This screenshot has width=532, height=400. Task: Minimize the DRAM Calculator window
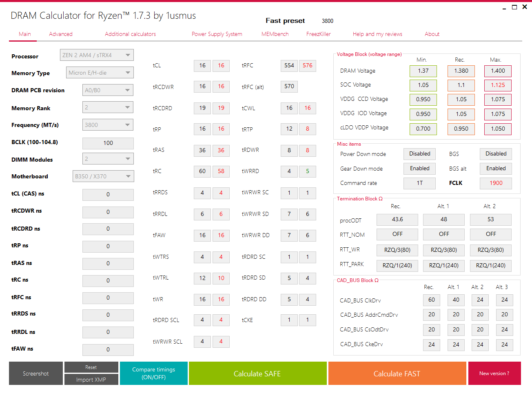tap(504, 7)
